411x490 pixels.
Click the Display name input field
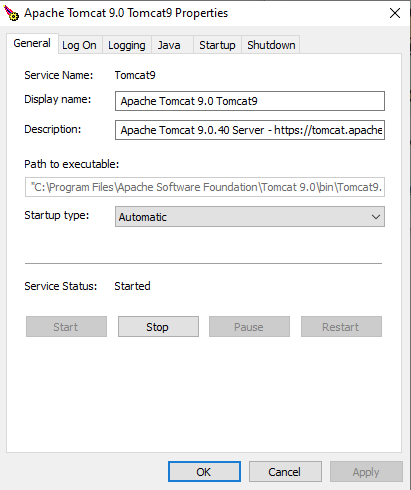coord(250,101)
